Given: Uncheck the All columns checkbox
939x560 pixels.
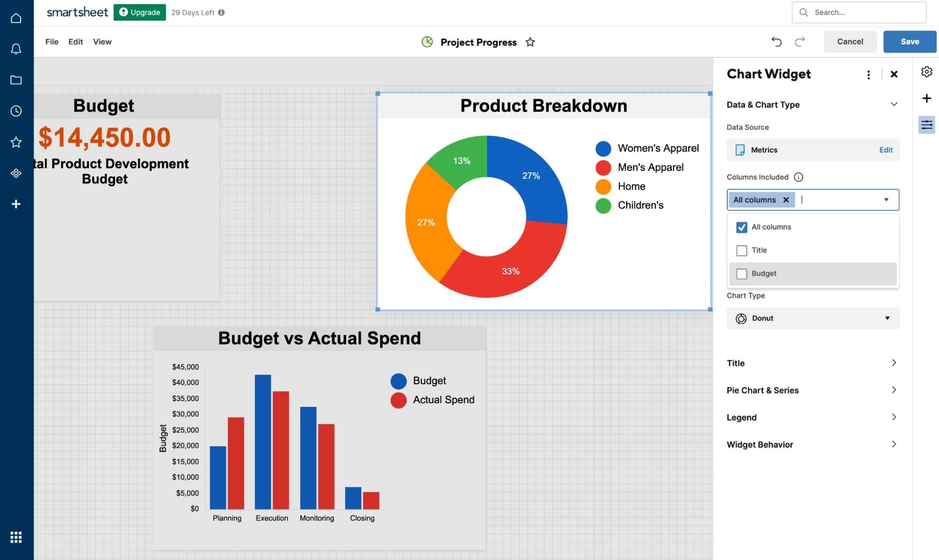Looking at the screenshot, I should (x=742, y=227).
